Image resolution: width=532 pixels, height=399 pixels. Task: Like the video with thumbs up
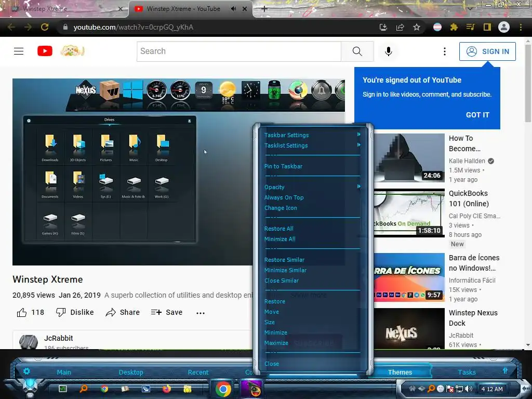point(31,312)
